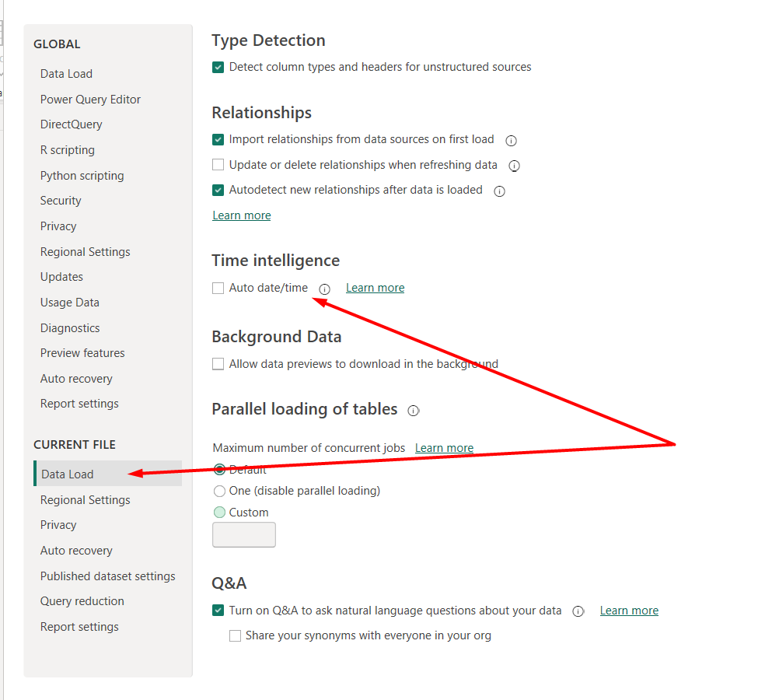779x700 pixels.
Task: Open Diagnostics settings page
Action: point(70,328)
